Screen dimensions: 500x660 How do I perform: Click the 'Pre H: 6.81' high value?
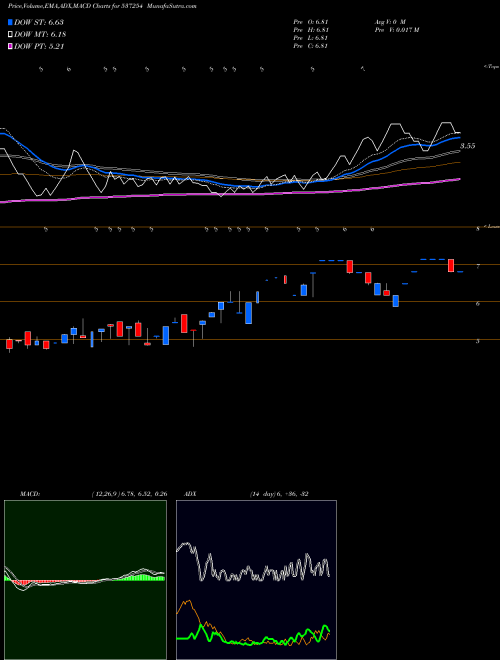click(x=311, y=30)
